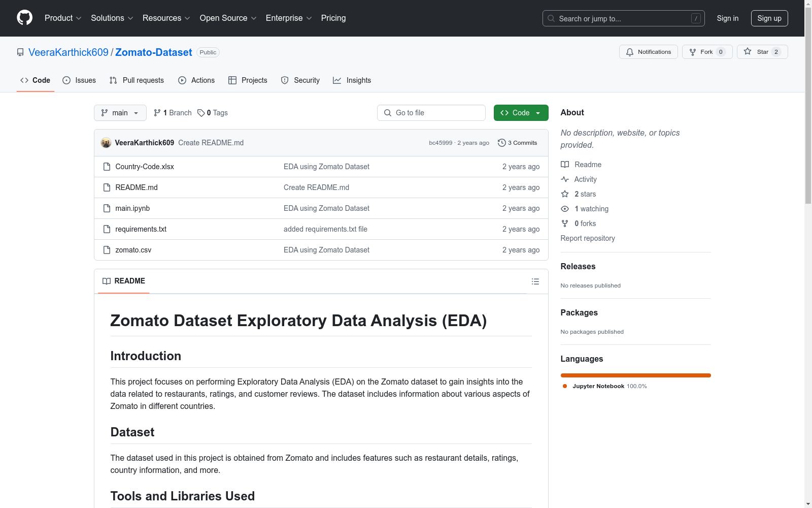
Task: Open the green Code dropdown button
Action: (x=521, y=113)
